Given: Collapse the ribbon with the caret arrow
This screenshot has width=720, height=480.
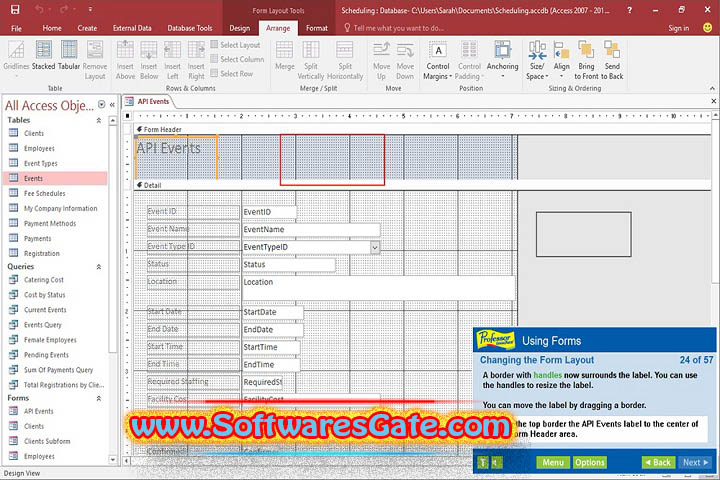Looking at the screenshot, I should pyautogui.click(x=712, y=88).
